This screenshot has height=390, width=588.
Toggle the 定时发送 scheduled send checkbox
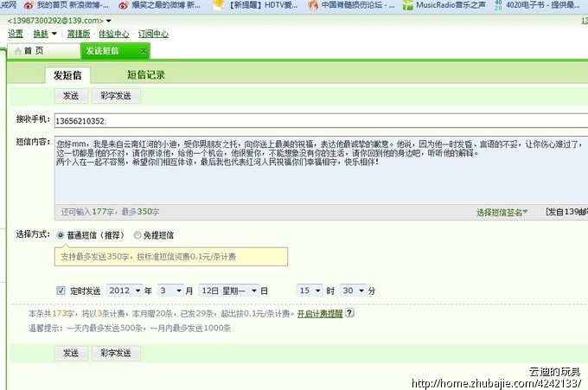click(x=61, y=291)
